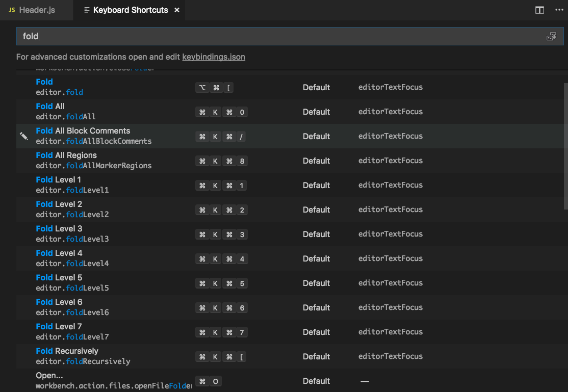This screenshot has width=568, height=392.
Task: Click the keybinding chip for Fold All
Action: point(221,112)
